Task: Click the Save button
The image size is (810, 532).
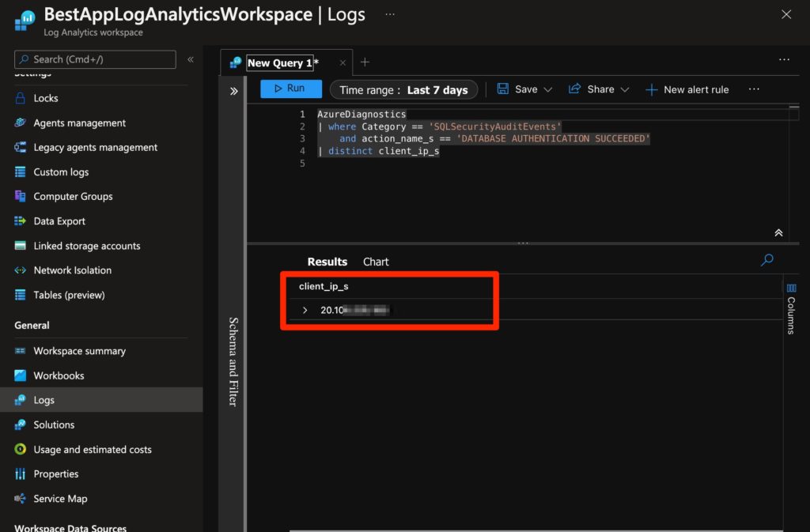Action: click(517, 89)
